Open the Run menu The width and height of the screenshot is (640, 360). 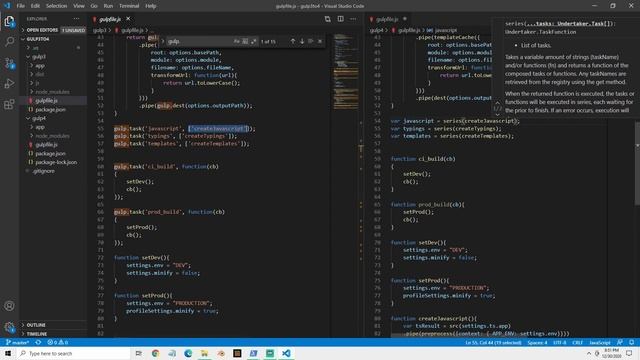coord(108,6)
